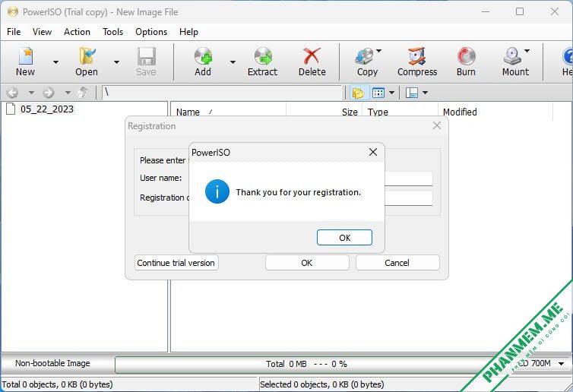Click the Up one level icon

click(83, 93)
